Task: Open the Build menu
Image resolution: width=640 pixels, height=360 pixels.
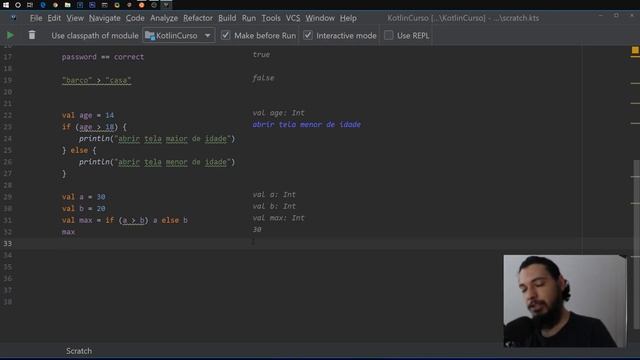Action: pos(227,18)
